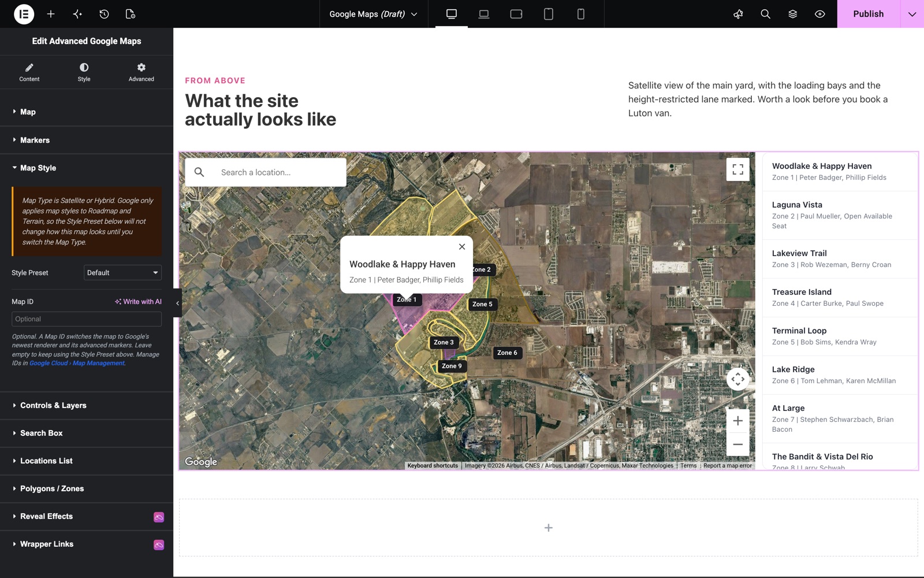Open the Structure layers icon
The image size is (924, 578).
(793, 14)
